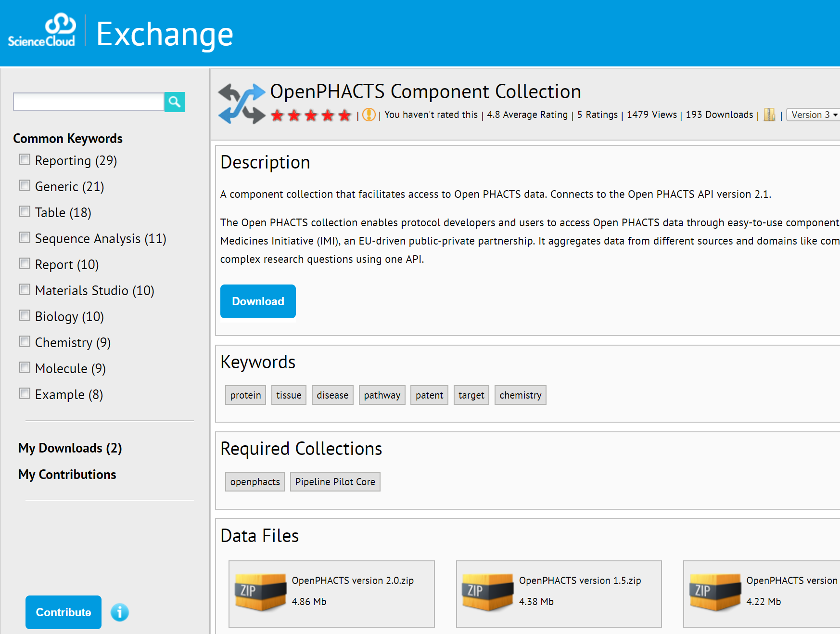This screenshot has height=634, width=840.
Task: Click the 193 Downloads text
Action: (x=720, y=115)
